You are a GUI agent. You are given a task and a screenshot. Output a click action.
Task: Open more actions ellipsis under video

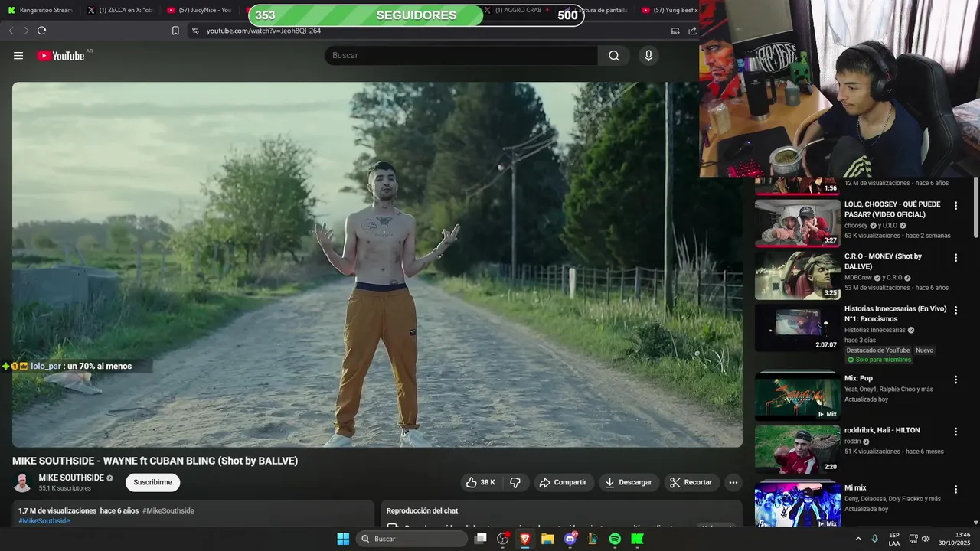733,482
